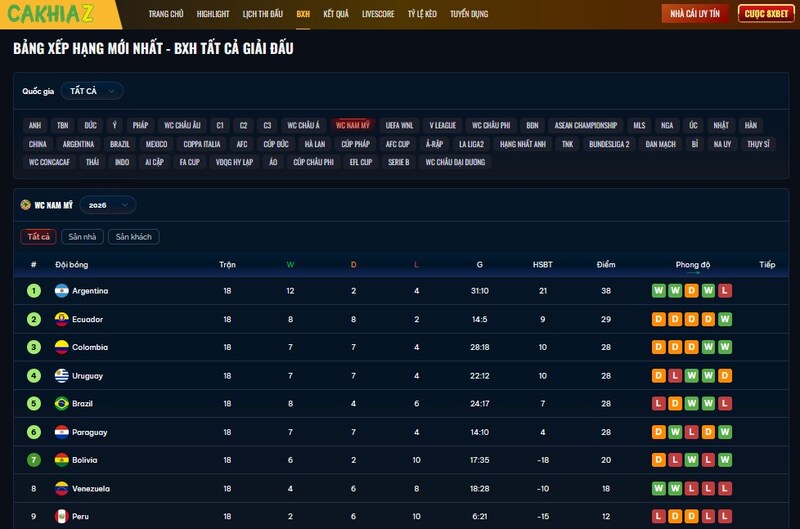Click the Brazil flag icon
800x529 pixels.
point(61,404)
